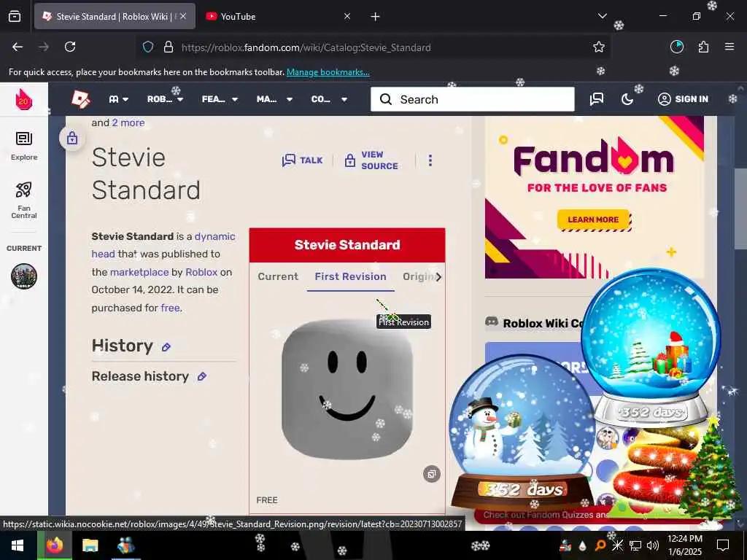Open a new tab with the plus button
This screenshot has height=560, width=747.
pyautogui.click(x=376, y=17)
